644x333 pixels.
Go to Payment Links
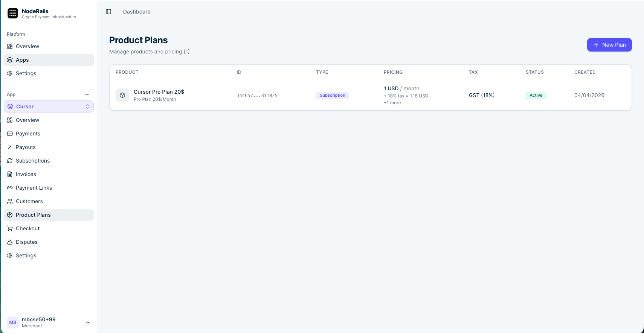(49, 188)
